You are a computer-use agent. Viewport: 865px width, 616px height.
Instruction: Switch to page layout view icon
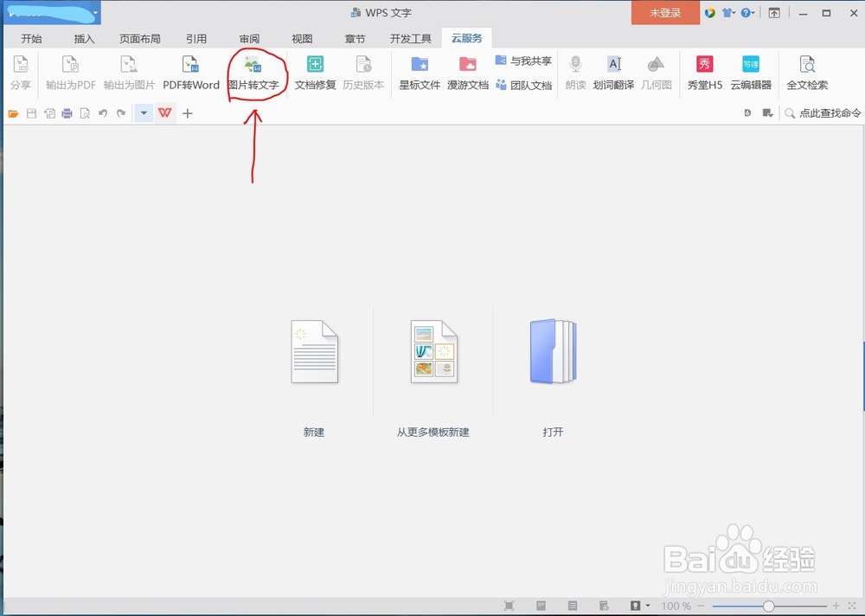click(x=541, y=606)
